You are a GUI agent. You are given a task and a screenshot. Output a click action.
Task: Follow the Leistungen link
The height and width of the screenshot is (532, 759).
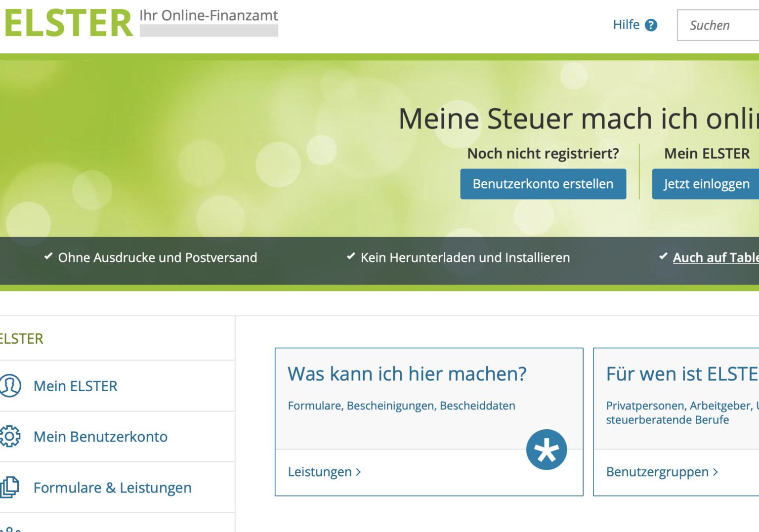click(x=320, y=472)
